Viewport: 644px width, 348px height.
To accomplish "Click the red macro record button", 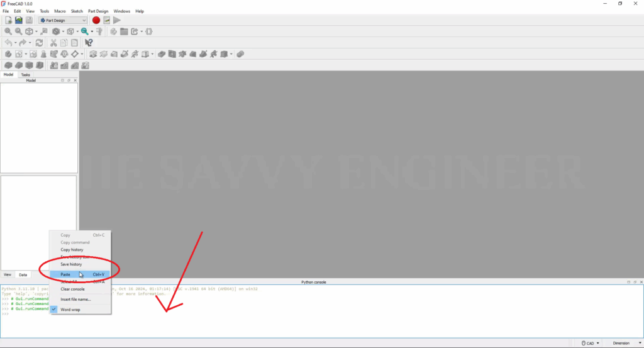I will pos(96,20).
